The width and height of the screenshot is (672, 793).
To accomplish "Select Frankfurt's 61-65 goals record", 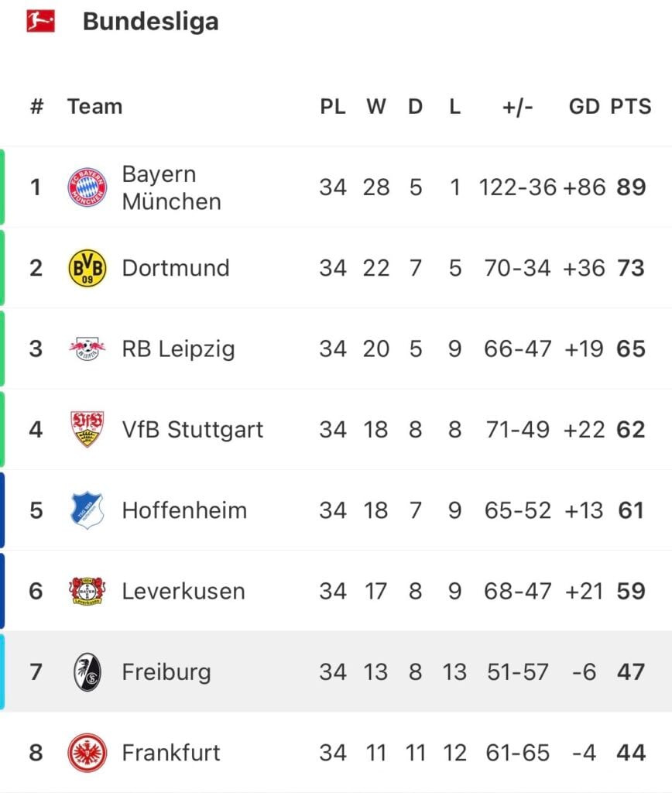I will click(x=517, y=753).
